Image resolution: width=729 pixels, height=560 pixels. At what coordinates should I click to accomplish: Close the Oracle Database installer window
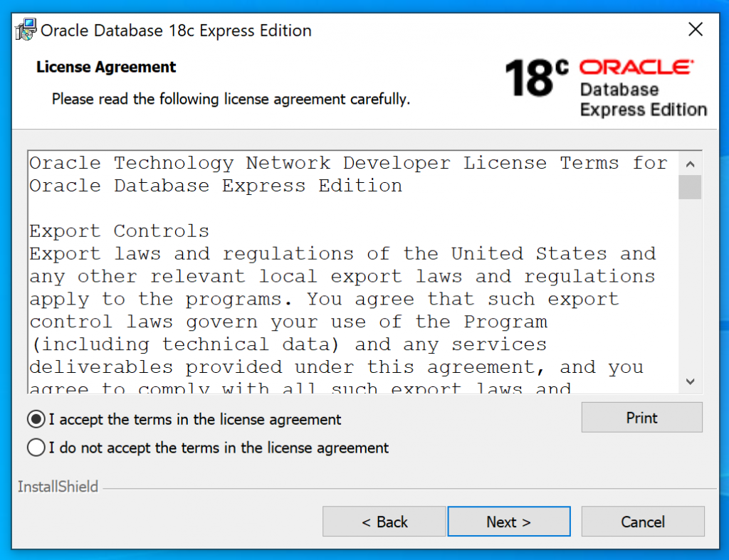696,30
